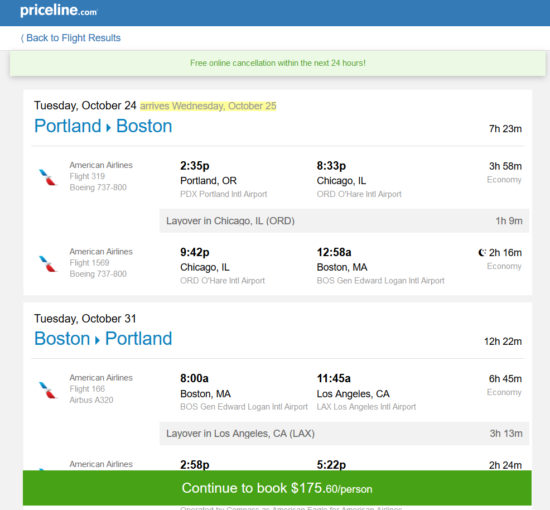Click the arrow between Portland and Boston
The width and height of the screenshot is (550, 510).
tap(109, 128)
